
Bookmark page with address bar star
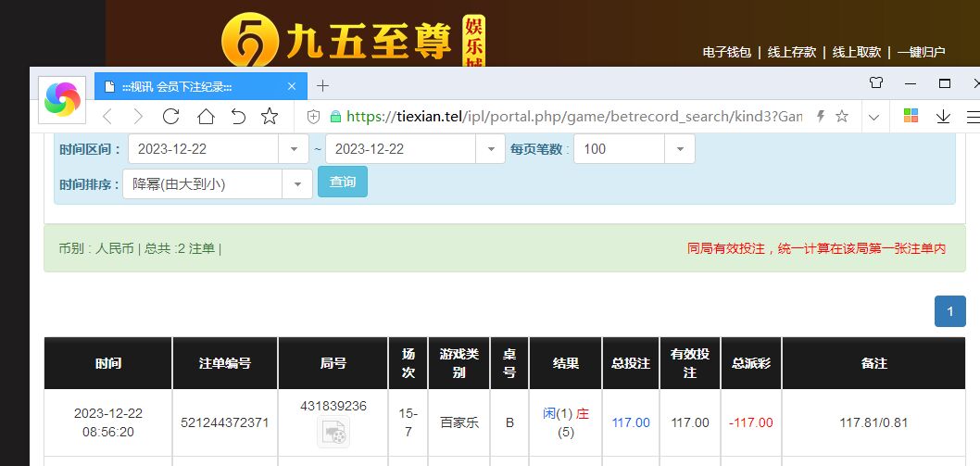[x=842, y=117]
